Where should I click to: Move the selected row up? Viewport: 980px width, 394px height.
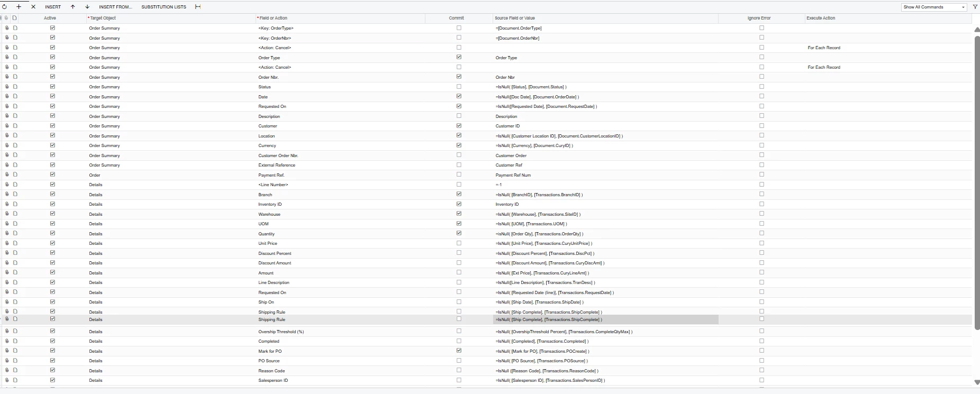coord(72,7)
